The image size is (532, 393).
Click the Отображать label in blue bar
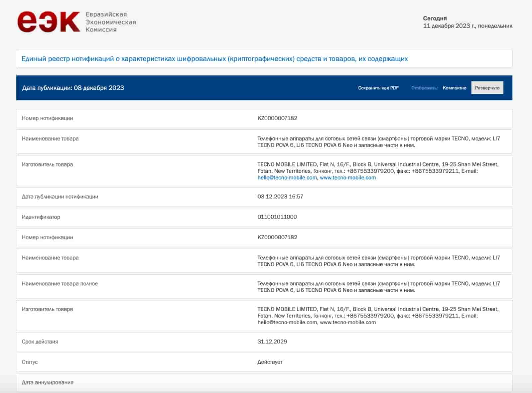click(424, 88)
